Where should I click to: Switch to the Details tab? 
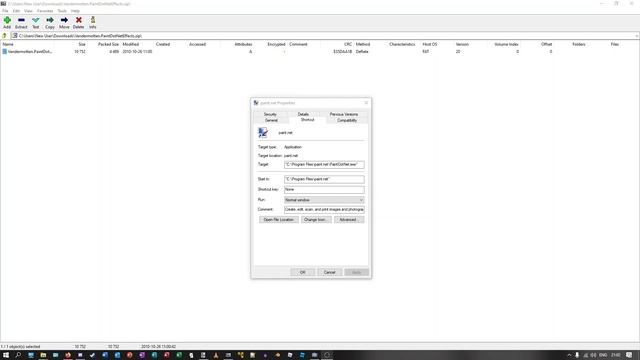(x=303, y=114)
